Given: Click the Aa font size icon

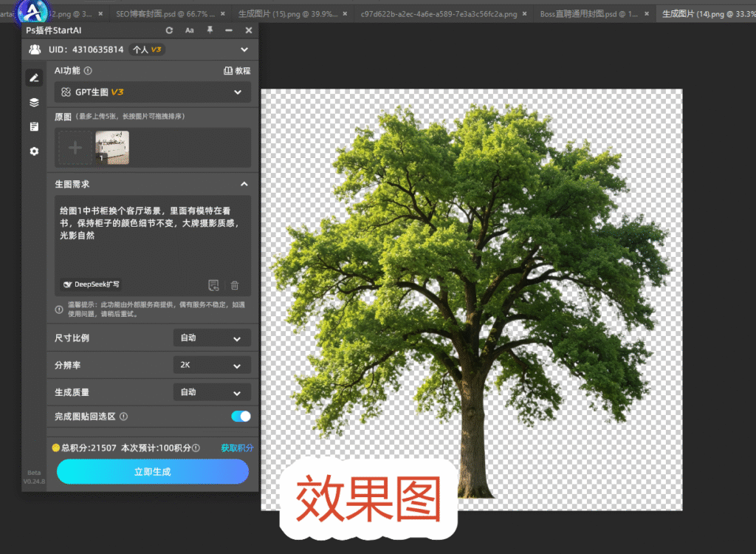Looking at the screenshot, I should pos(190,30).
